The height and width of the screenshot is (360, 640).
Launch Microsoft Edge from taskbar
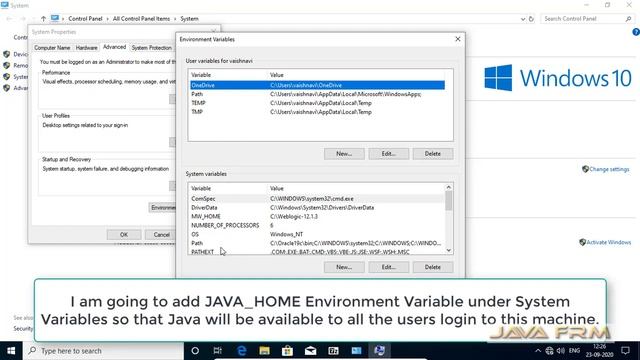(x=242, y=351)
